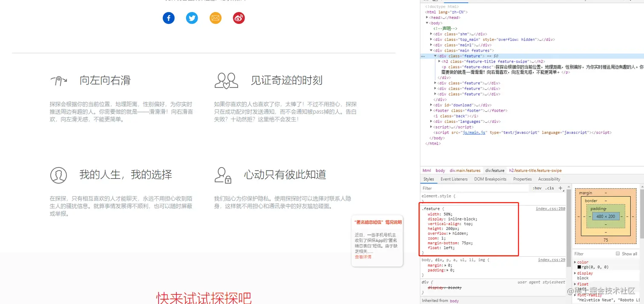
Task: Click the Facebook share icon
Action: [x=169, y=18]
